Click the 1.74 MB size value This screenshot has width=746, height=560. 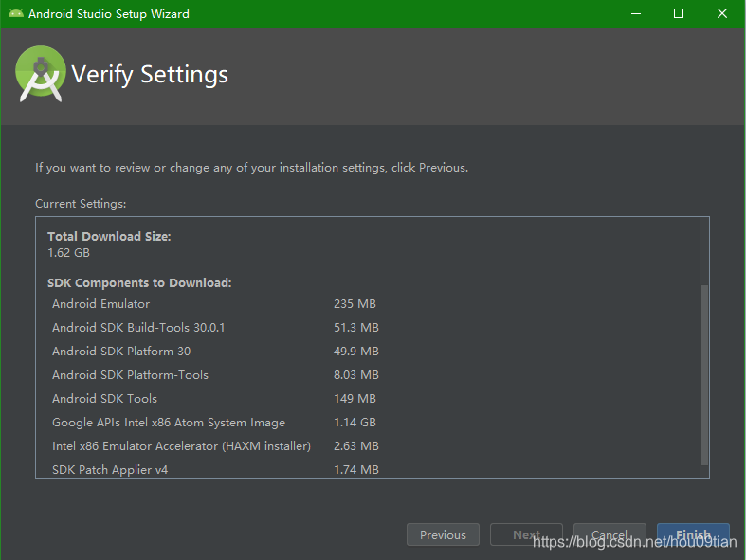click(x=356, y=470)
